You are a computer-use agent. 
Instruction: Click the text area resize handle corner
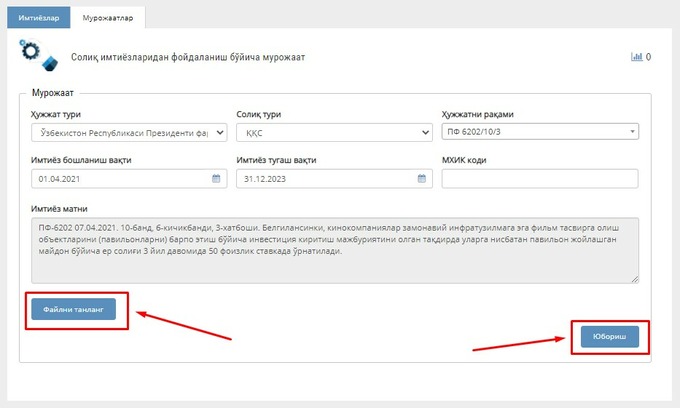point(634,279)
